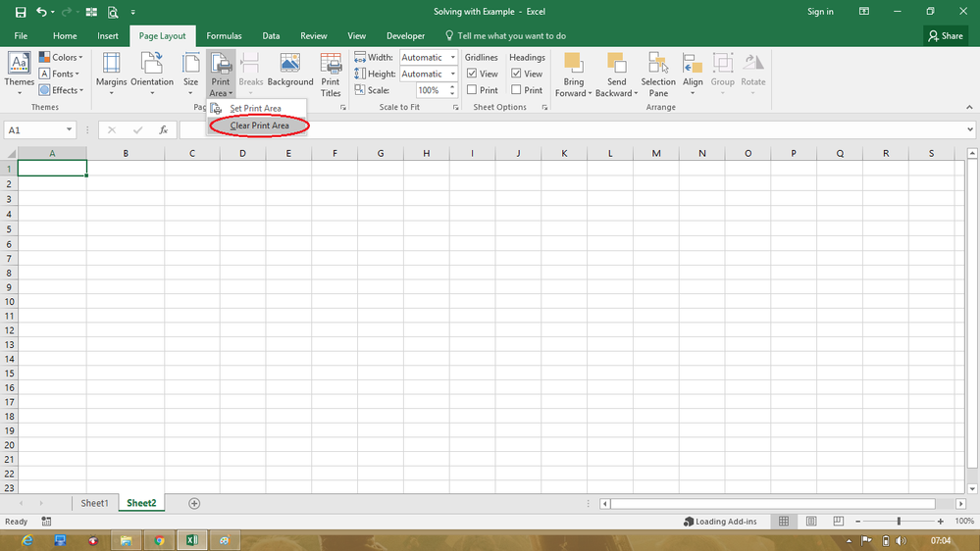Click the Fonts theme icon
Image resolution: width=980 pixels, height=551 pixels.
pyautogui.click(x=44, y=74)
